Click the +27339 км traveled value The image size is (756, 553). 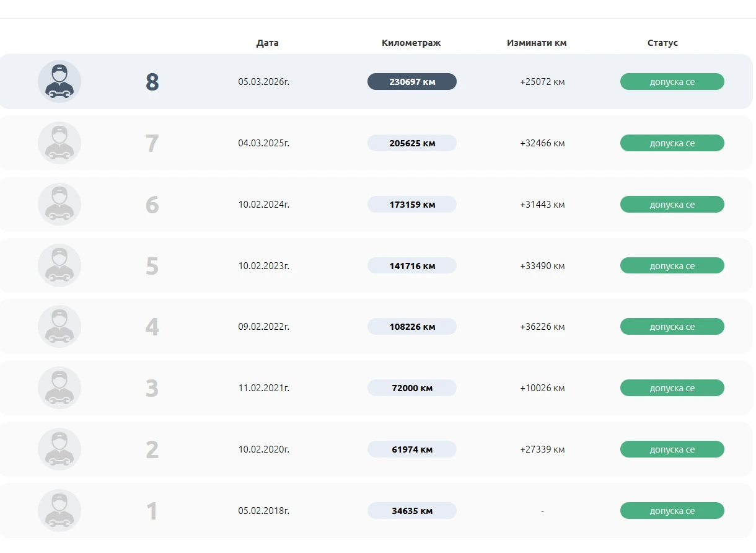point(542,449)
